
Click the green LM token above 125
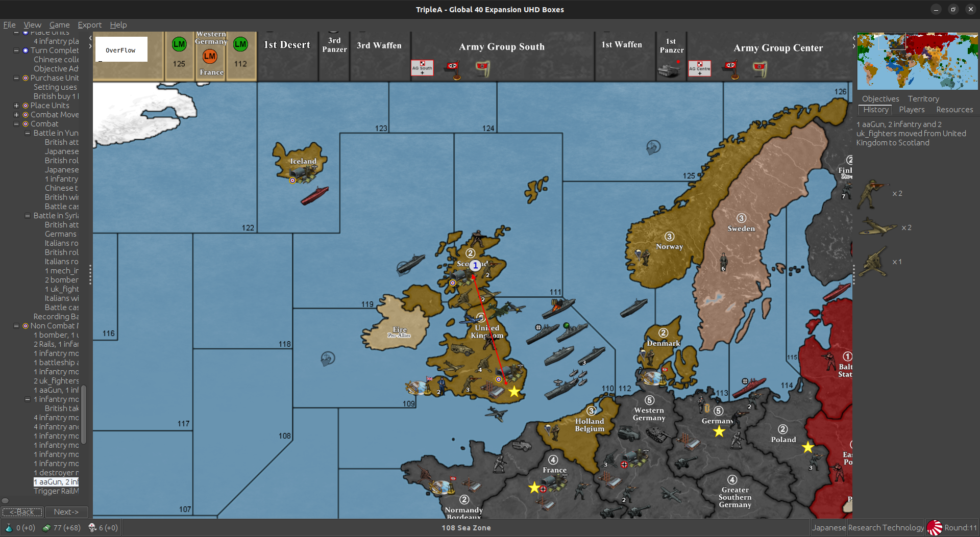point(179,44)
